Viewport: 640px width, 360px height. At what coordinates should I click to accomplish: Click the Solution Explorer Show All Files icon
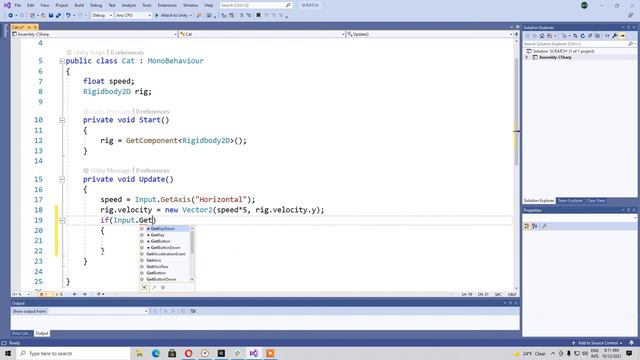tap(597, 36)
